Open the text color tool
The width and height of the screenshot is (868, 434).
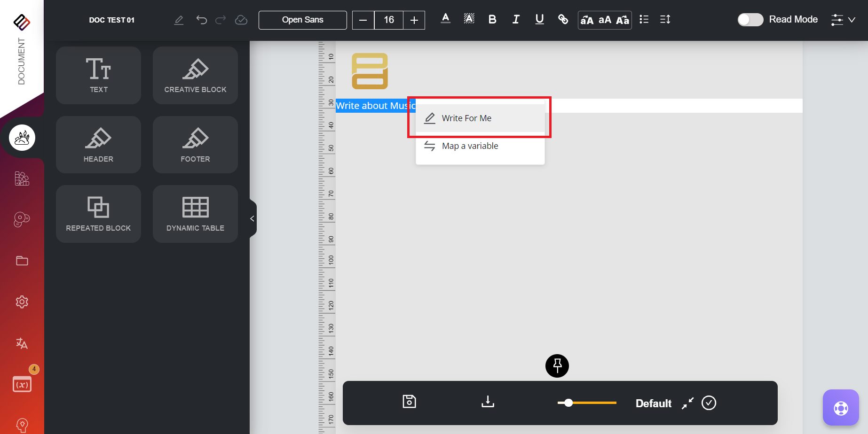445,19
